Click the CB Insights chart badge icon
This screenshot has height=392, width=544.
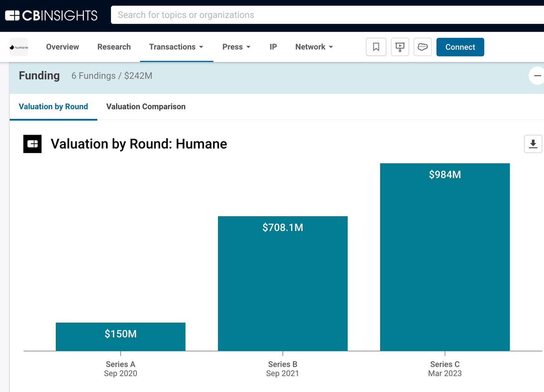click(x=32, y=144)
